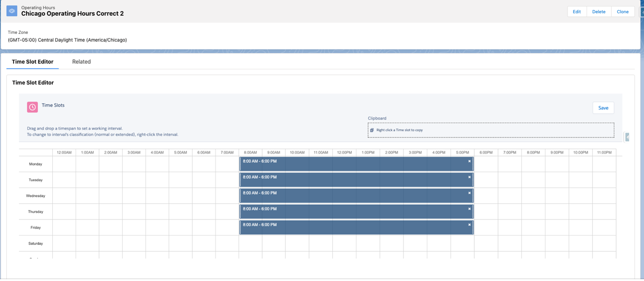The width and height of the screenshot is (644, 281).
Task: Delete Friday's time slot via X icon
Action: point(469,225)
